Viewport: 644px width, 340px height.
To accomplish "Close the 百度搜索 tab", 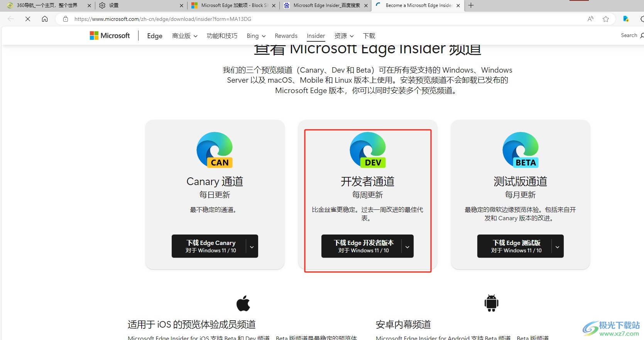I will [366, 5].
